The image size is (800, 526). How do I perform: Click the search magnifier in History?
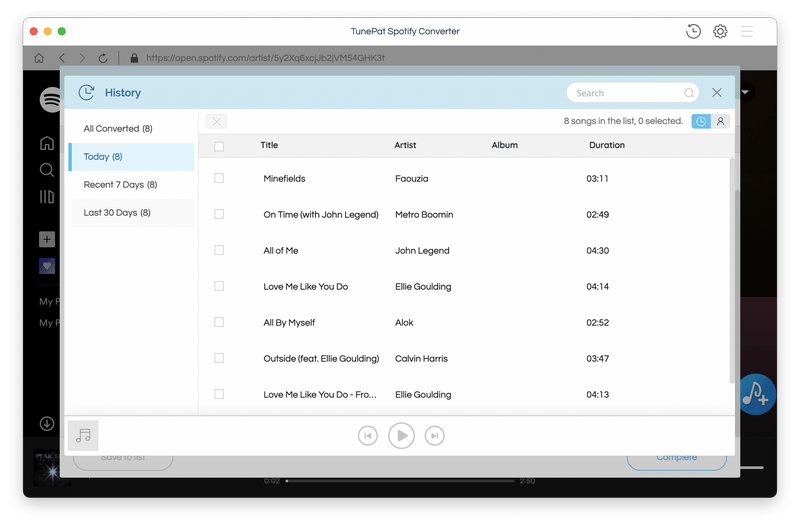pyautogui.click(x=689, y=93)
